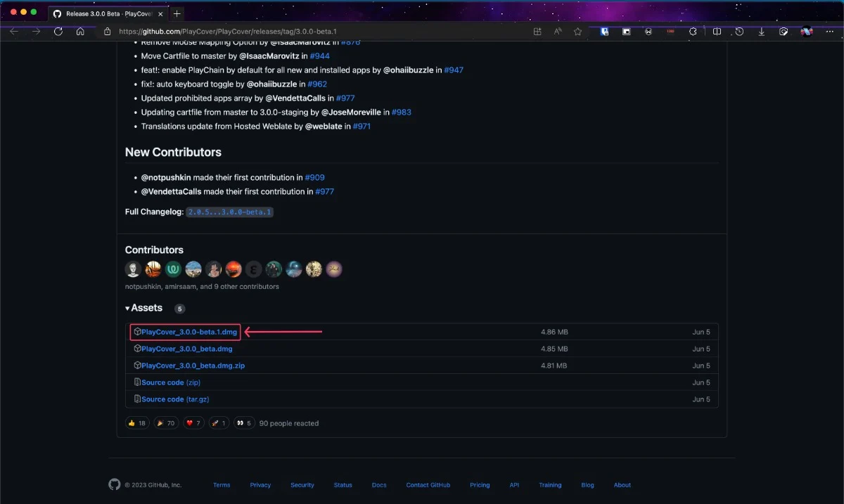
Task: Open the Read Aloud icon
Action: 558,32
